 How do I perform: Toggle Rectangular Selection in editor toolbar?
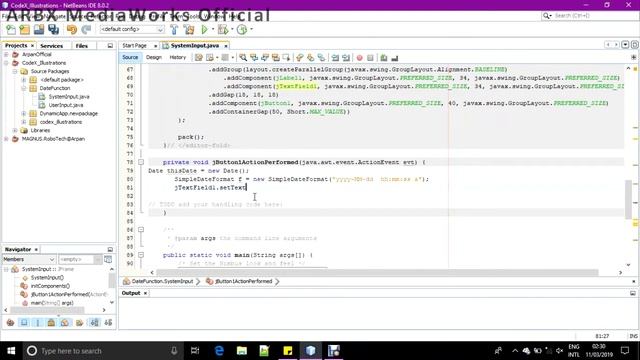point(286,58)
